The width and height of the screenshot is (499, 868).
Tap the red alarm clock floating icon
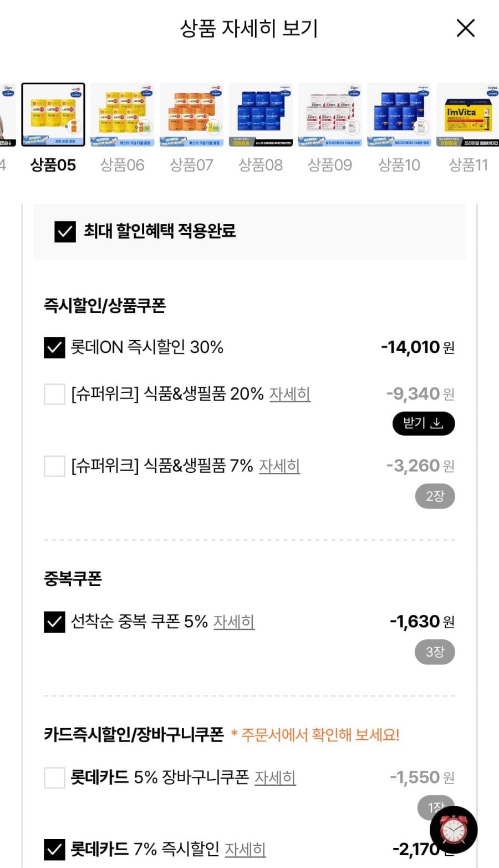[454, 830]
